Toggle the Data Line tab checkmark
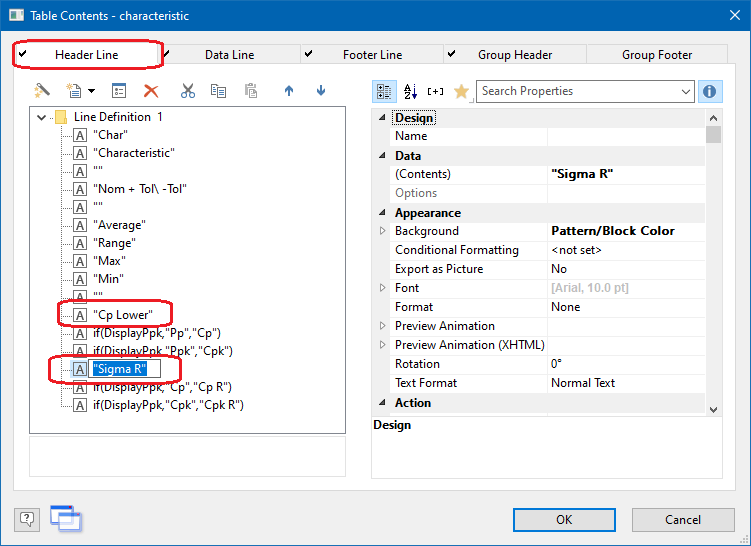The height and width of the screenshot is (546, 751). click(x=166, y=53)
